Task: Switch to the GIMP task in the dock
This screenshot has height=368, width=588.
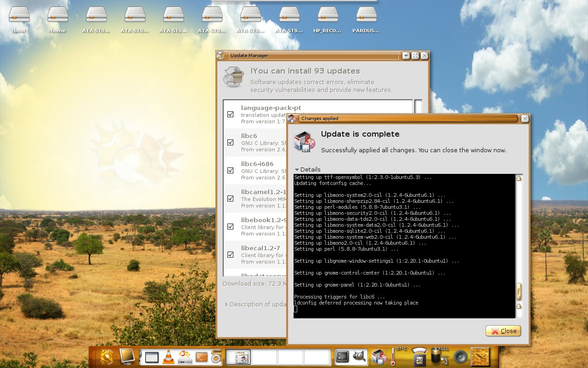Action: (359, 356)
